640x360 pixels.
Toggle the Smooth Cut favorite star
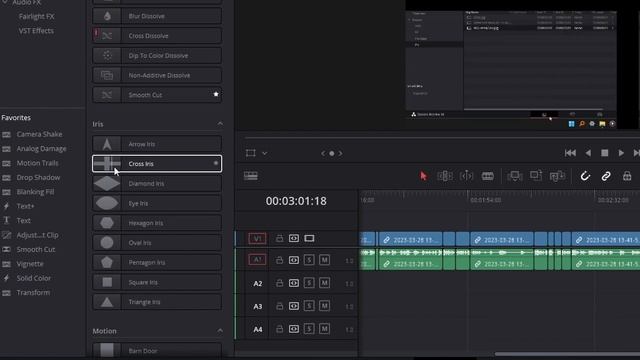(x=216, y=94)
